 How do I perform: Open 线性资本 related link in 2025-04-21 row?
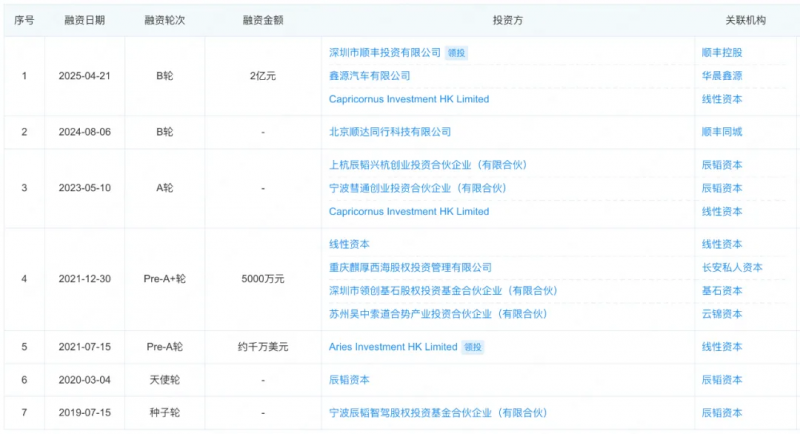721,99
